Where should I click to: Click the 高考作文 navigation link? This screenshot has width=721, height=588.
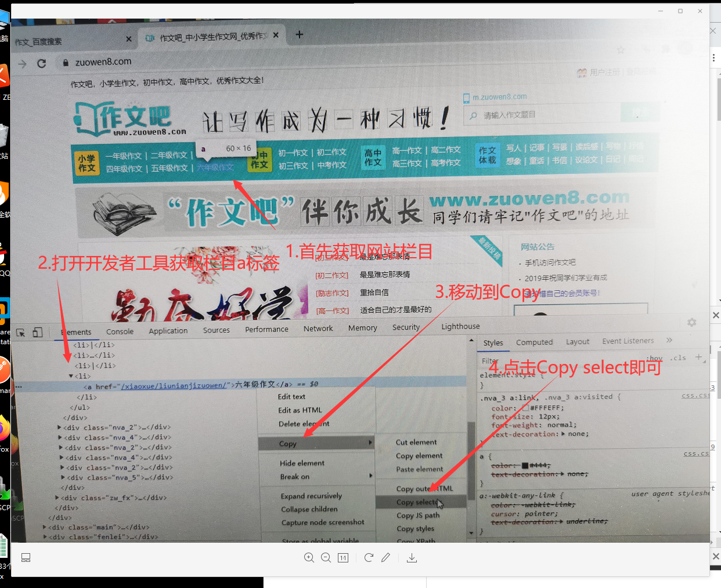point(445,163)
